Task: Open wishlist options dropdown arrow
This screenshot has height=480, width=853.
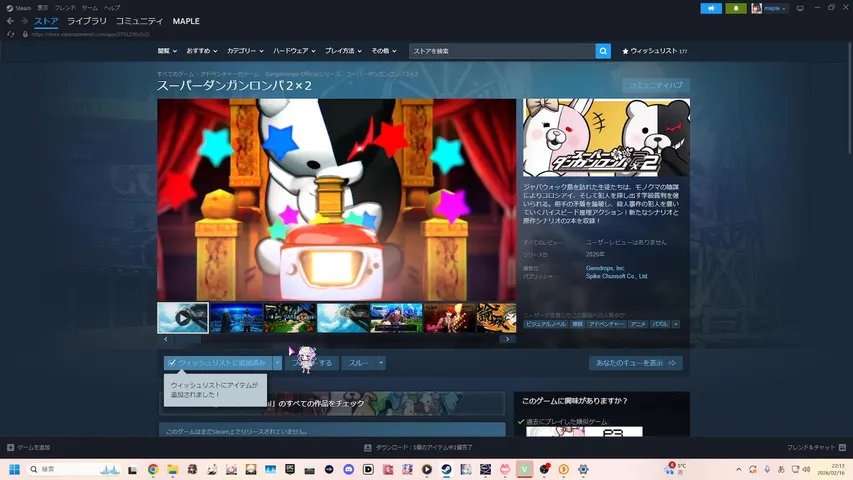Action: click(x=277, y=362)
